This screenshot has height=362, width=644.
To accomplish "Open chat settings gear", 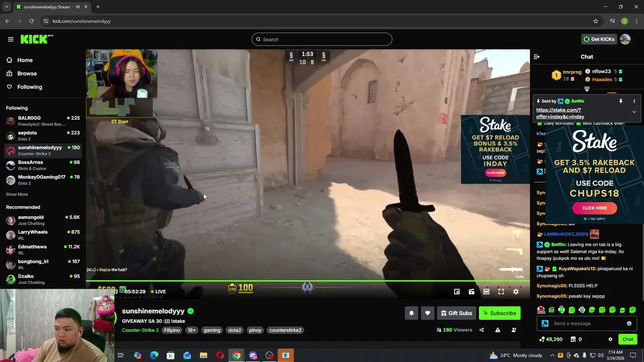I will coord(610,339).
